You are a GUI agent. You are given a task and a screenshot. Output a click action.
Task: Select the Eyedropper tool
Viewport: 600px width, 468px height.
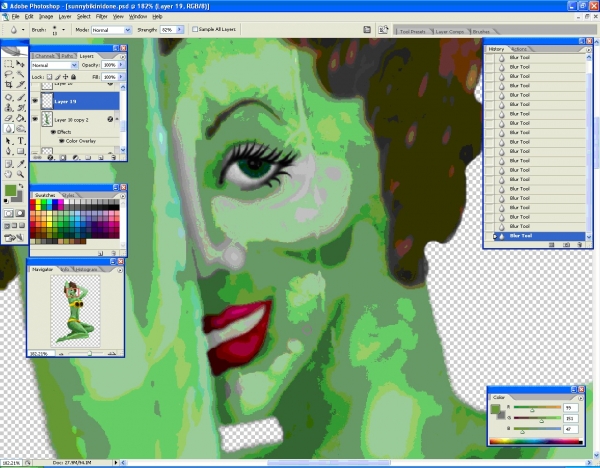pos(21,164)
